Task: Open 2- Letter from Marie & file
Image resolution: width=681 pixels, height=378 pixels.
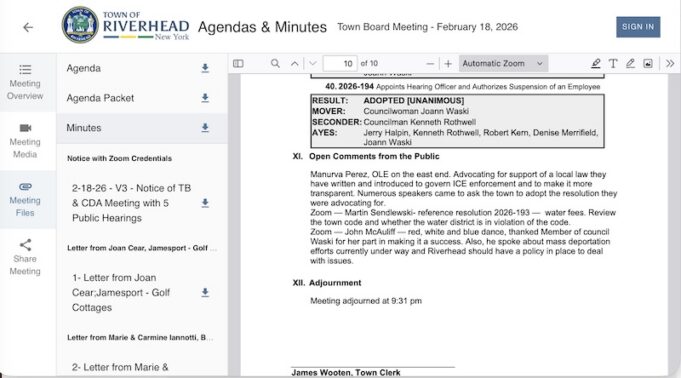Action: [x=120, y=367]
